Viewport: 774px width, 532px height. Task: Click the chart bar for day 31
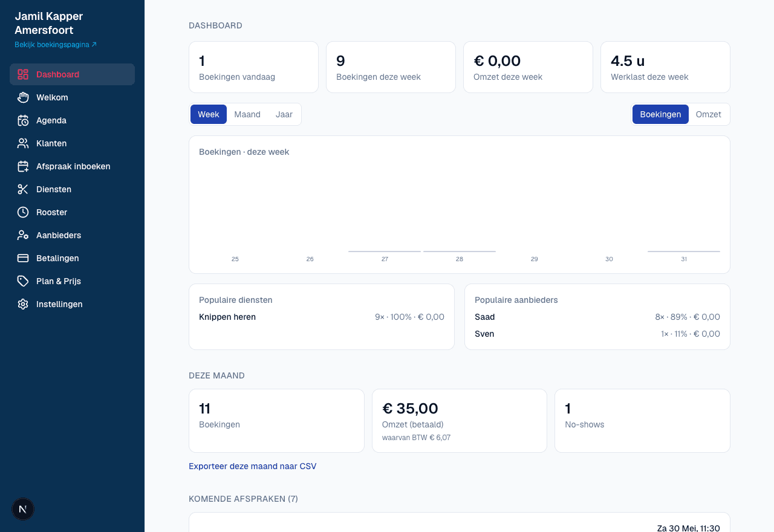(x=684, y=251)
